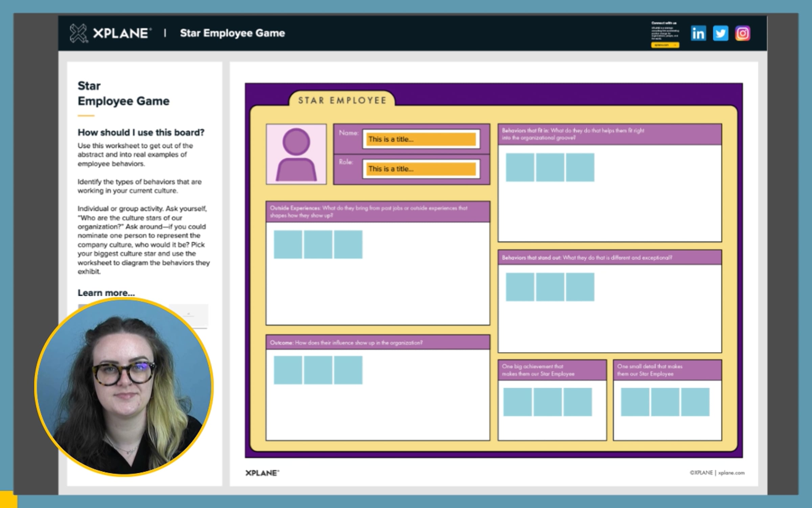
Task: Select third sticky note under Behaviors that stand out
Action: point(580,287)
